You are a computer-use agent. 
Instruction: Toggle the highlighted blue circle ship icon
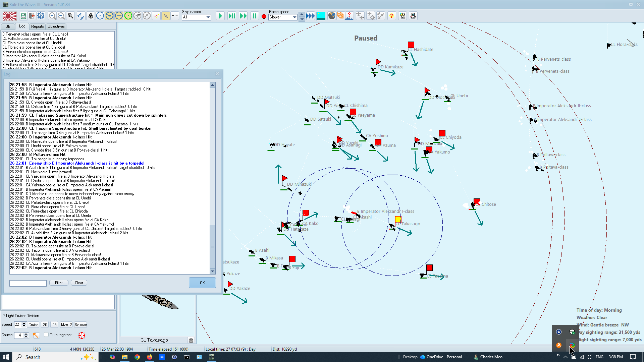(109, 16)
